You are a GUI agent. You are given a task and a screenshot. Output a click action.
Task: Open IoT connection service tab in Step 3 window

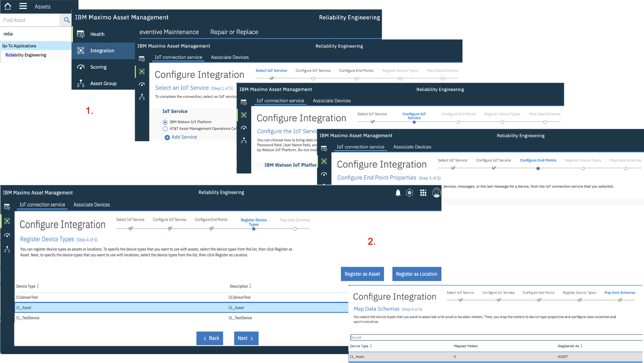coord(361,147)
